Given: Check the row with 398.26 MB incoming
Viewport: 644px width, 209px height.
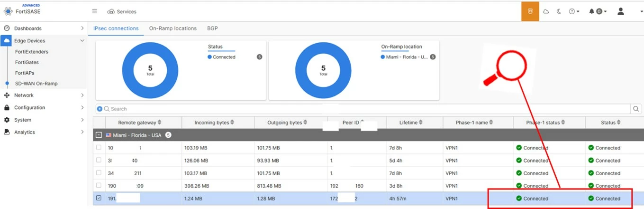Looking at the screenshot, I should click(x=99, y=185).
